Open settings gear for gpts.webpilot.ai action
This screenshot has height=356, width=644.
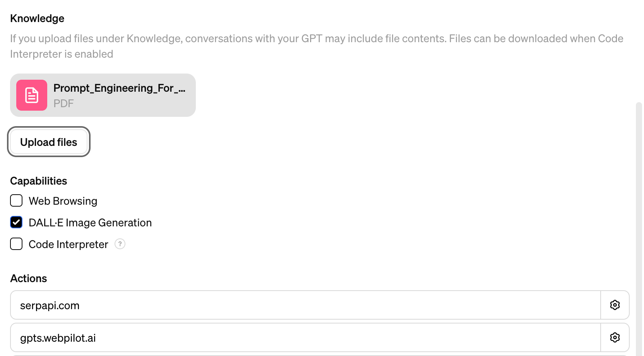615,337
